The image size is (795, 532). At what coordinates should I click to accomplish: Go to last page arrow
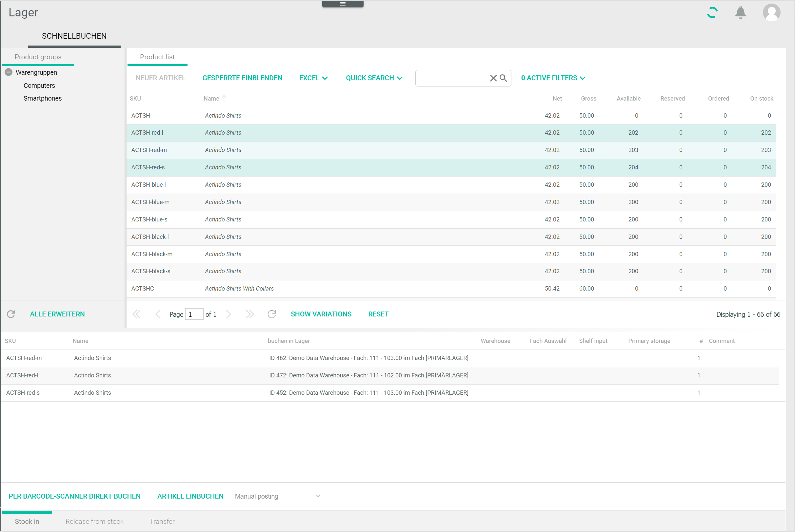(250, 314)
